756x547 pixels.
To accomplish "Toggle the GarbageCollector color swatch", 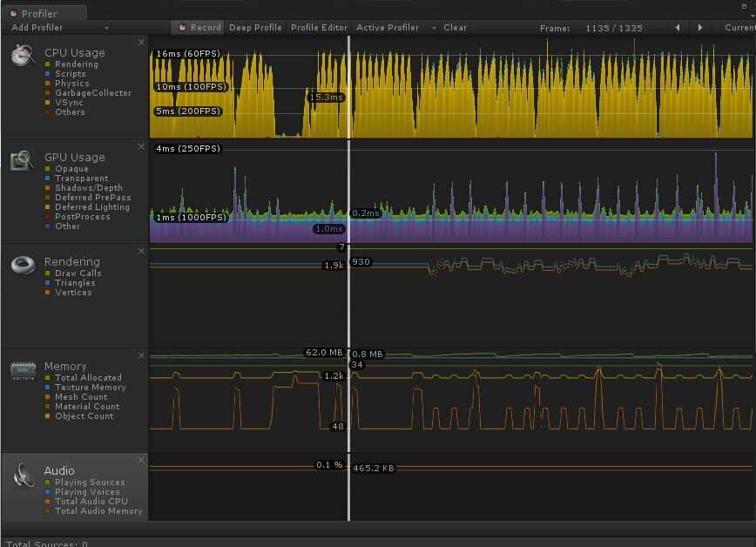I will click(x=48, y=93).
